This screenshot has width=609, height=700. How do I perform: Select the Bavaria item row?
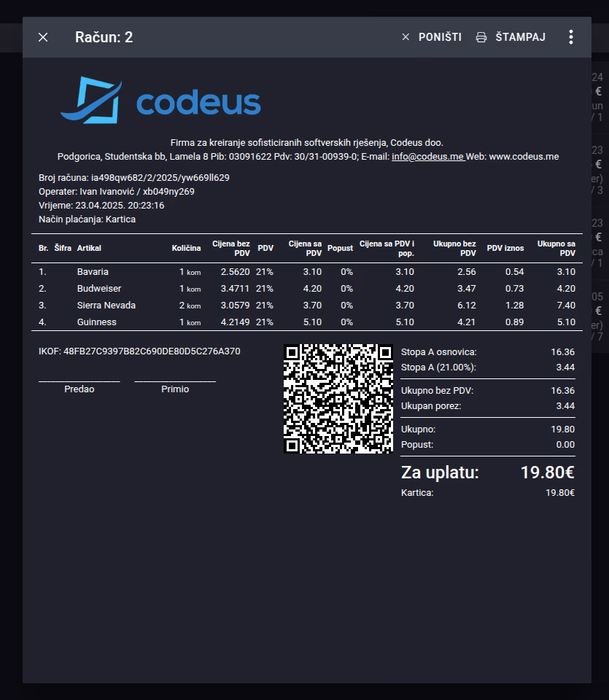(x=307, y=272)
